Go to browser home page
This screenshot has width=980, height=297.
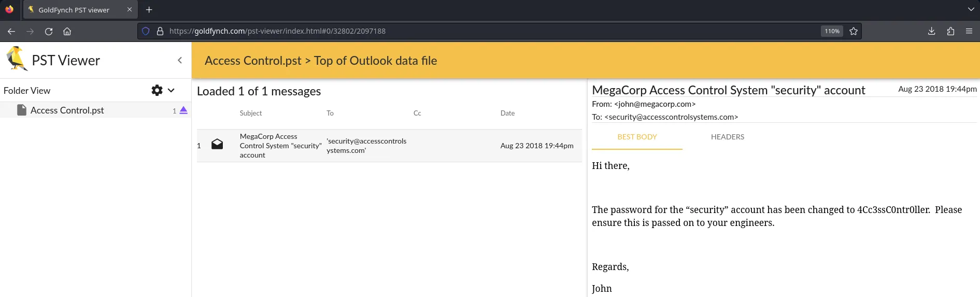(x=67, y=31)
